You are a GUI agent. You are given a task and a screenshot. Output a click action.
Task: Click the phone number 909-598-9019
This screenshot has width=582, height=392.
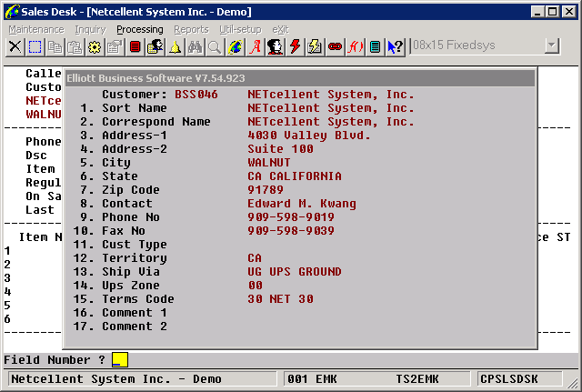291,217
